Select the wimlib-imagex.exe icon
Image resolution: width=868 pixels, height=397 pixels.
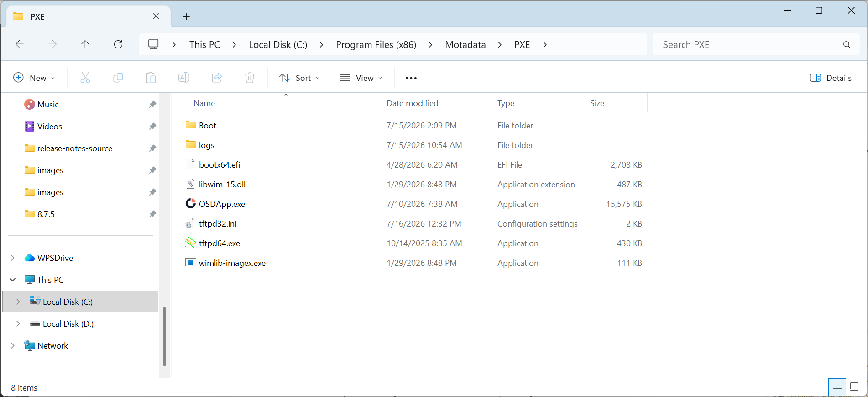coord(191,263)
